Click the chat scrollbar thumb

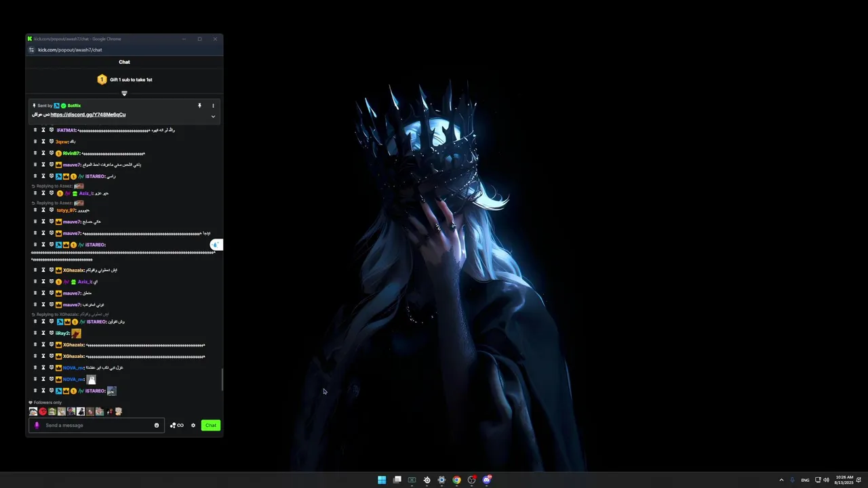tap(222, 380)
